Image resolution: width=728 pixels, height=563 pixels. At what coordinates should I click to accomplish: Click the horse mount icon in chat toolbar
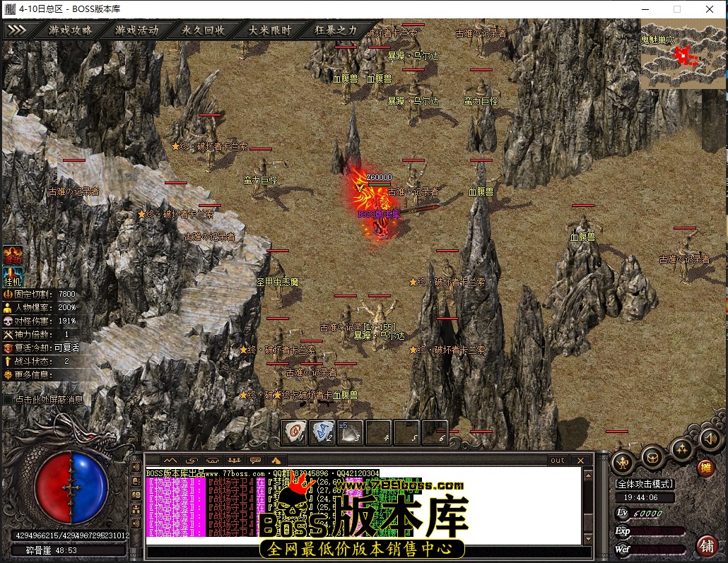(x=277, y=461)
